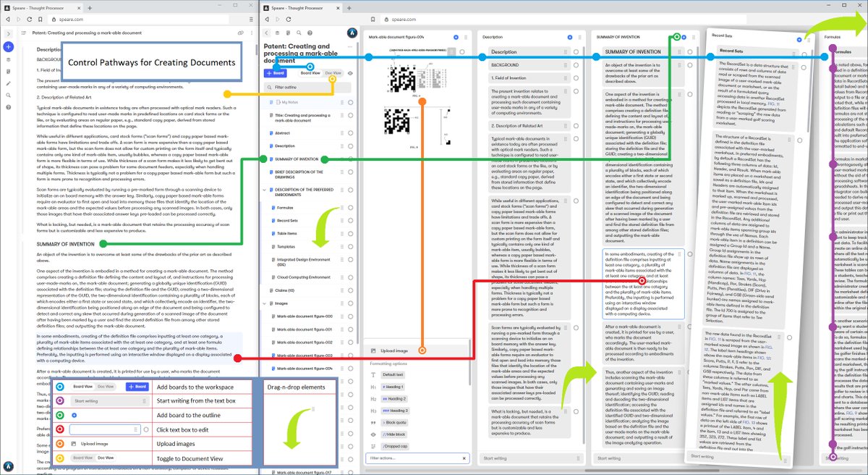Open help question mark in left window sidebar
This screenshot has width=868, height=475.
(7, 108)
